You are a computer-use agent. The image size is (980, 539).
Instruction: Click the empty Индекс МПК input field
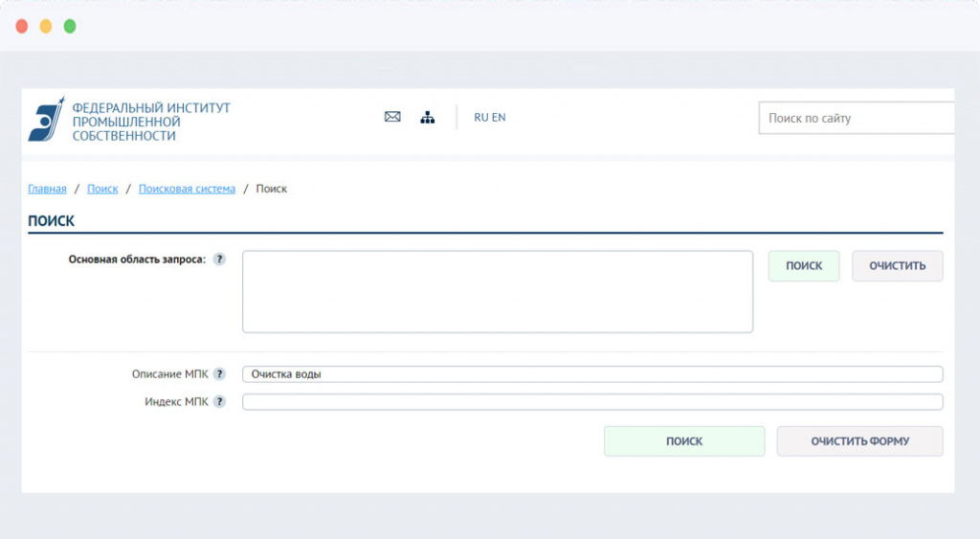[x=591, y=402]
